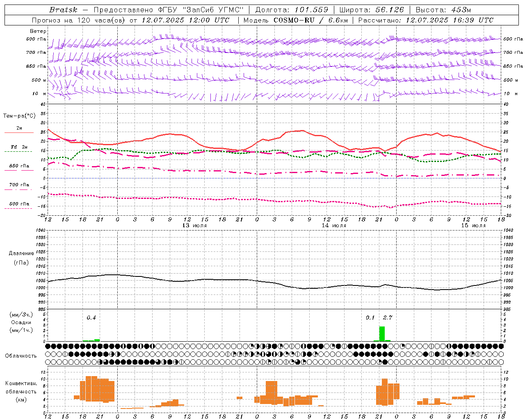Click the precipitation value "2.7"
Screen dimensions: 525x420
pyautogui.click(x=388, y=317)
